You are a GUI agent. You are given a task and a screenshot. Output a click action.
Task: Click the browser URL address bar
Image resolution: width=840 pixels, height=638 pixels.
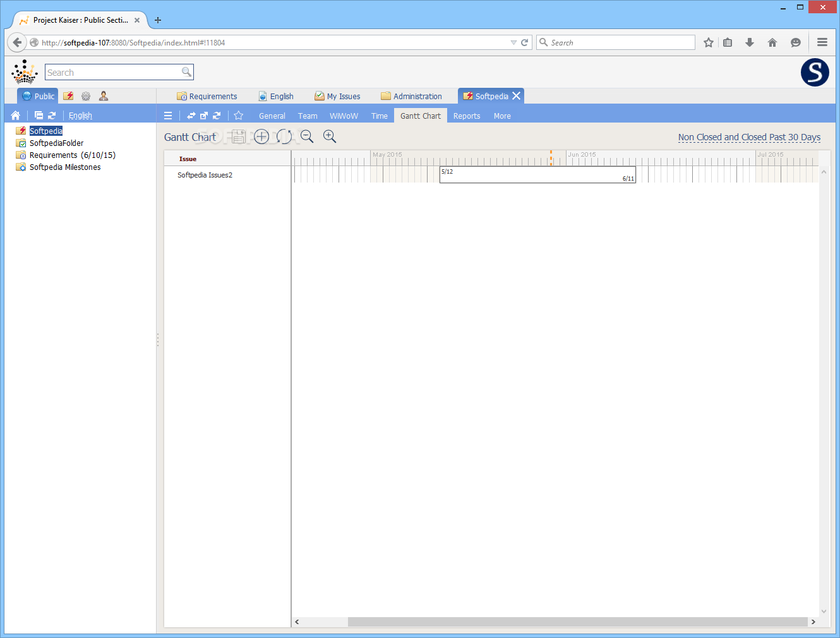272,42
